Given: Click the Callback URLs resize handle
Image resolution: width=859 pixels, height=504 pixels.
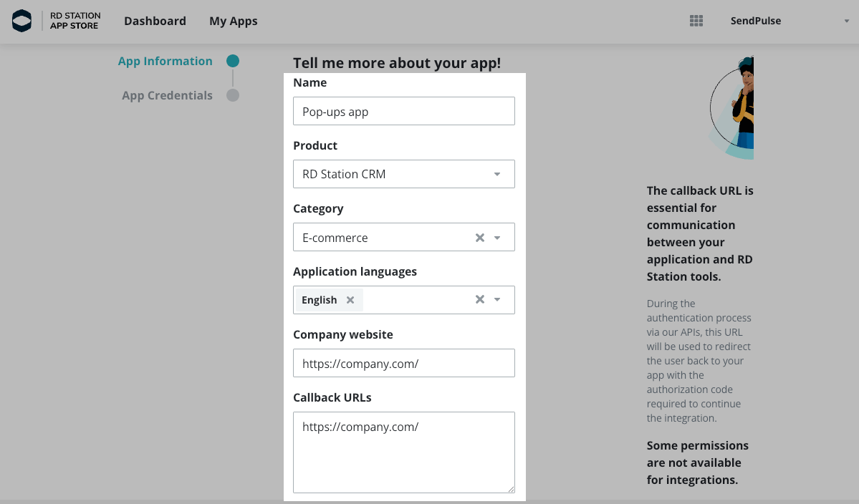Looking at the screenshot, I should pyautogui.click(x=512, y=490).
